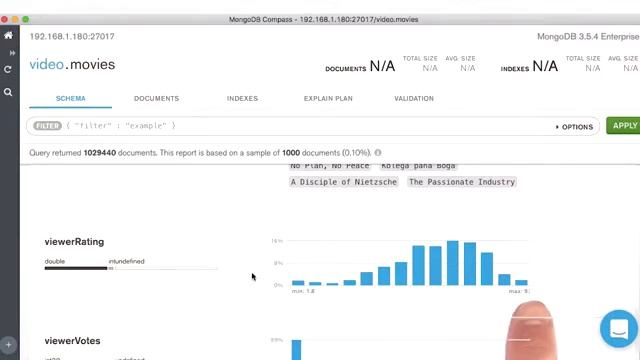The width and height of the screenshot is (640, 360).
Task: Click the Apply button
Action: click(624, 126)
